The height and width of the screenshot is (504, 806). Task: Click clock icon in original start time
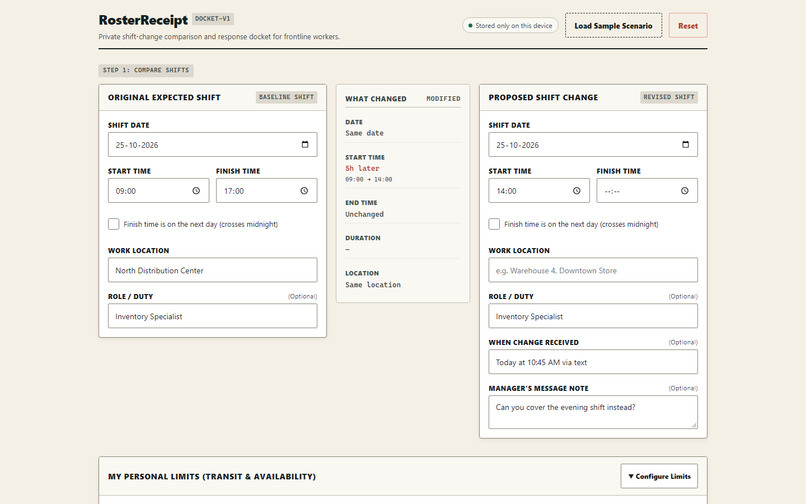[x=196, y=191]
